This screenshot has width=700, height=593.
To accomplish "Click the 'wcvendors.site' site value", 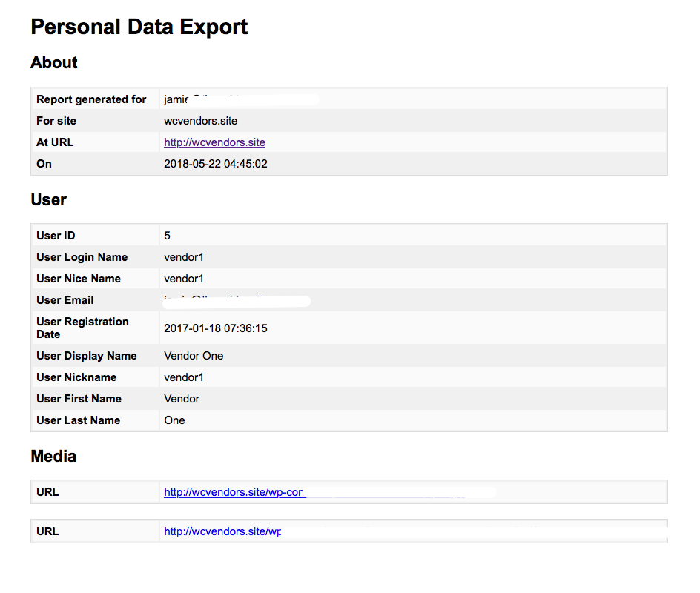I will click(x=200, y=121).
